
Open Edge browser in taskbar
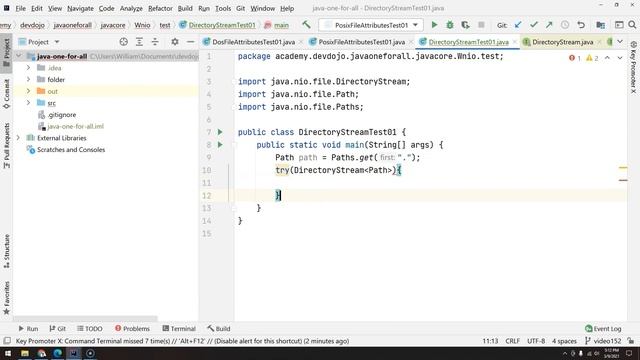pos(58,353)
